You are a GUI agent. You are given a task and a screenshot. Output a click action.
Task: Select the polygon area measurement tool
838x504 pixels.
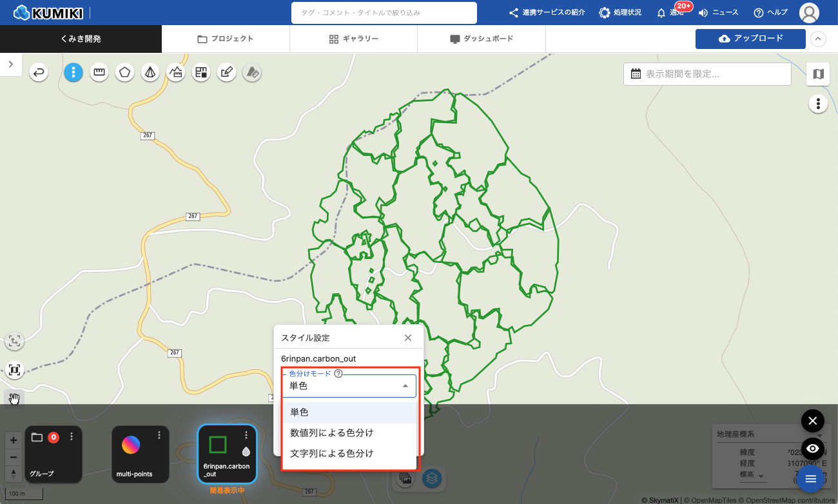coord(124,73)
